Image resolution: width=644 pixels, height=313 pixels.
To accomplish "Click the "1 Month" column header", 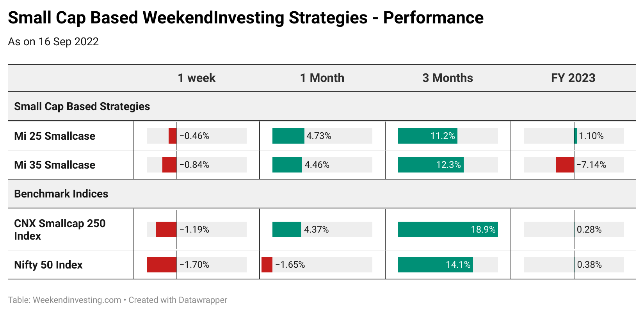I will click(322, 78).
